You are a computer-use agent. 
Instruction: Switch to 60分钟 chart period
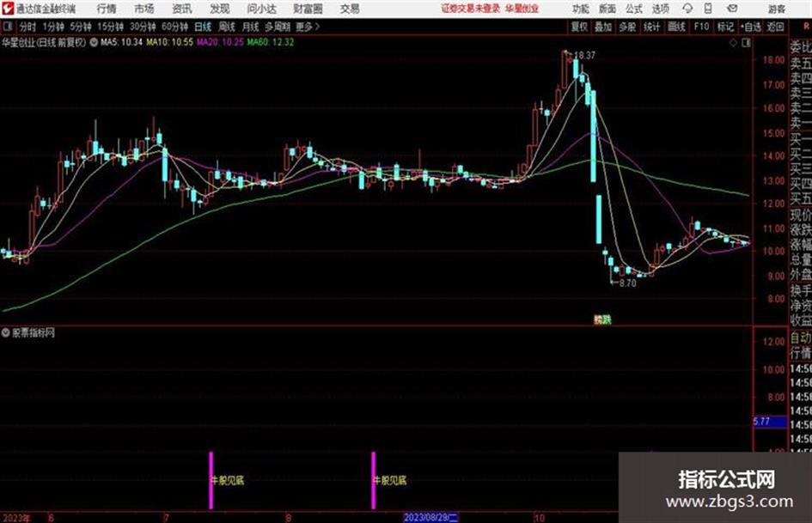[x=175, y=27]
